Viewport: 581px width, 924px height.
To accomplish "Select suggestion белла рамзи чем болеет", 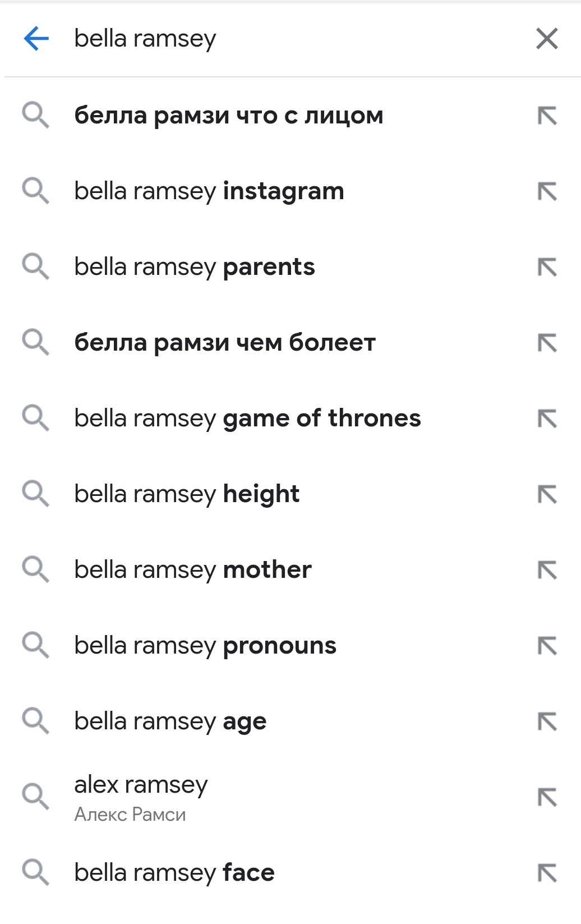I will point(290,343).
